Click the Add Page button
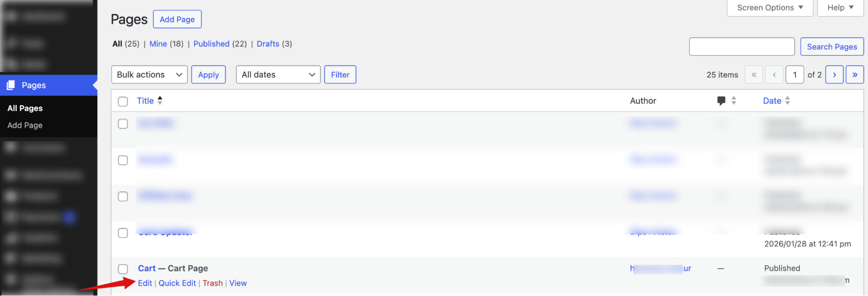 coord(177,19)
